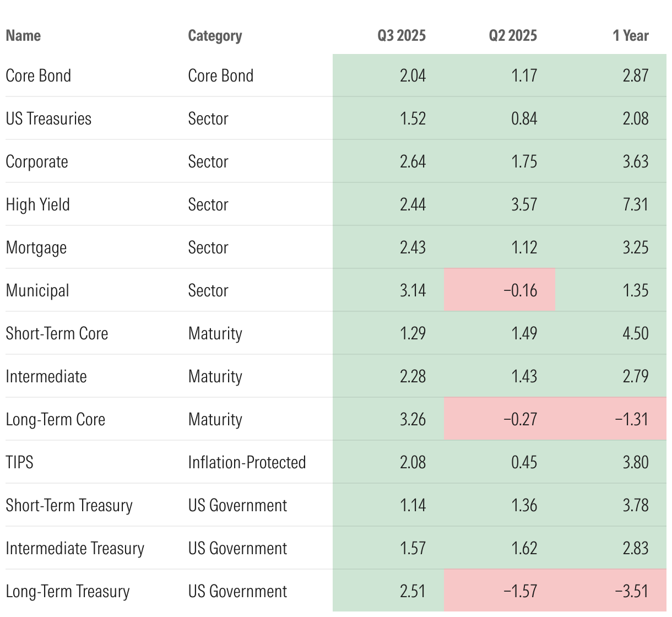Select the 1 Year column header
The width and height of the screenshot is (672, 617).
coord(631,36)
